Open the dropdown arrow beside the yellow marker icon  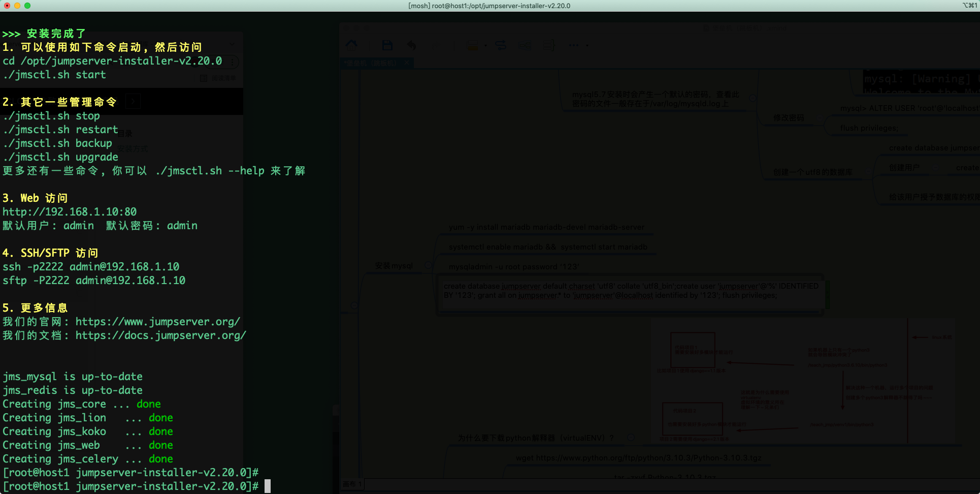coord(485,45)
